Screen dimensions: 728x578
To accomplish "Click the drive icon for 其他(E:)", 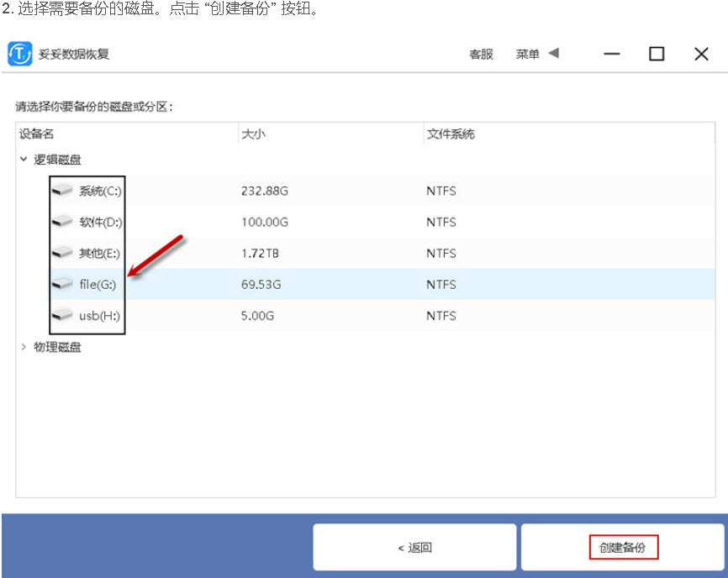I will pos(62,253).
